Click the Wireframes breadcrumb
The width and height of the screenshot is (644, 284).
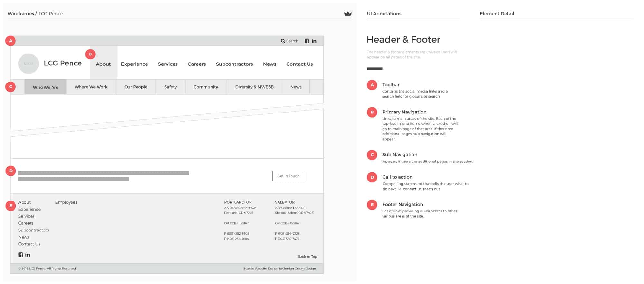pos(21,14)
